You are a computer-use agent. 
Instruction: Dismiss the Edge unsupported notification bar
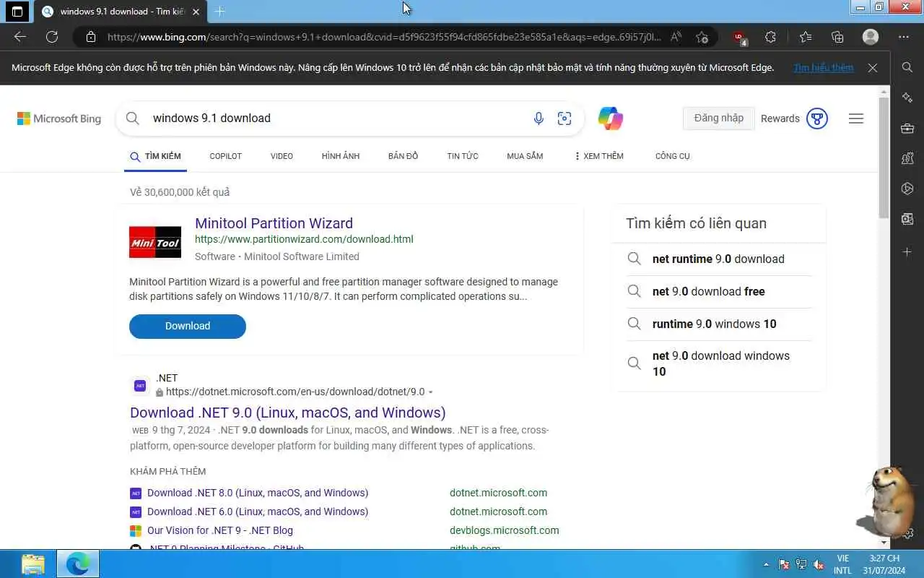coord(873,68)
